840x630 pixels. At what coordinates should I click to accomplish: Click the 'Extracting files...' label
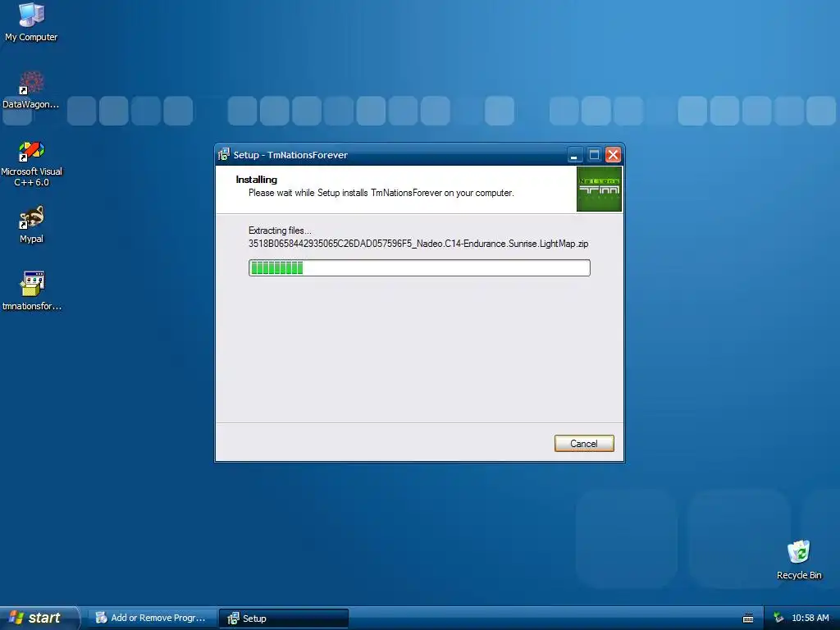point(280,231)
